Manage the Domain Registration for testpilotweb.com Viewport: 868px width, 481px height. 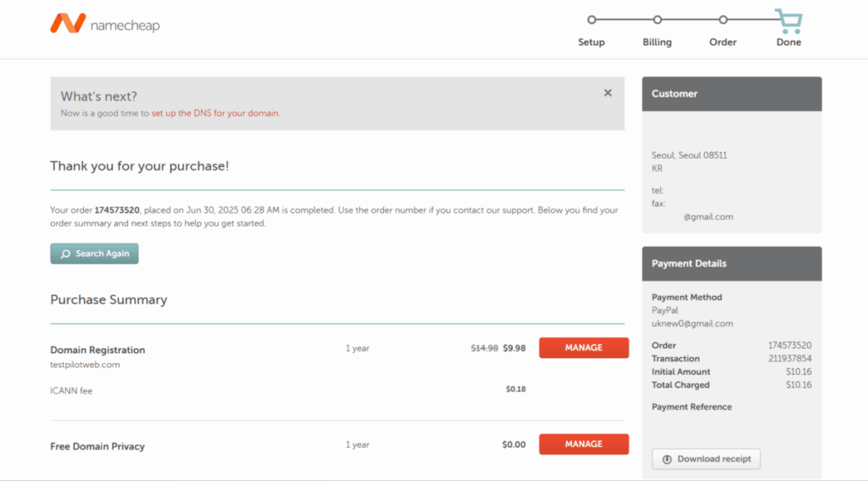(x=583, y=348)
